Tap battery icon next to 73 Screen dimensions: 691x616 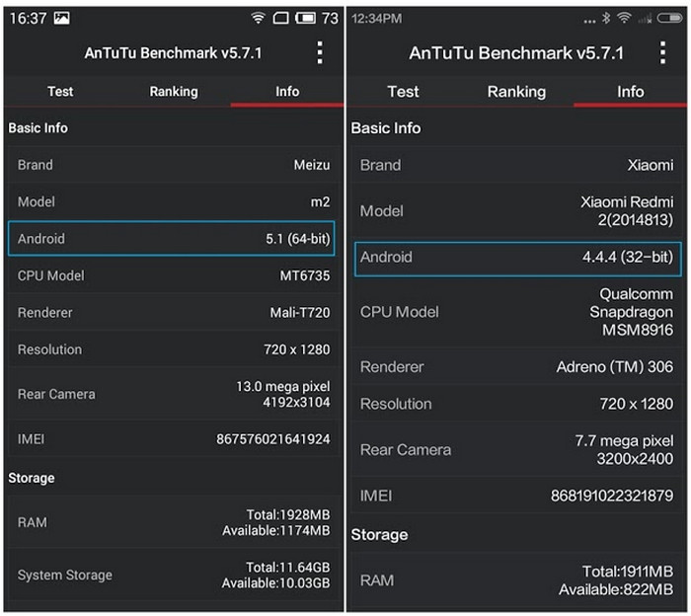pyautogui.click(x=306, y=18)
